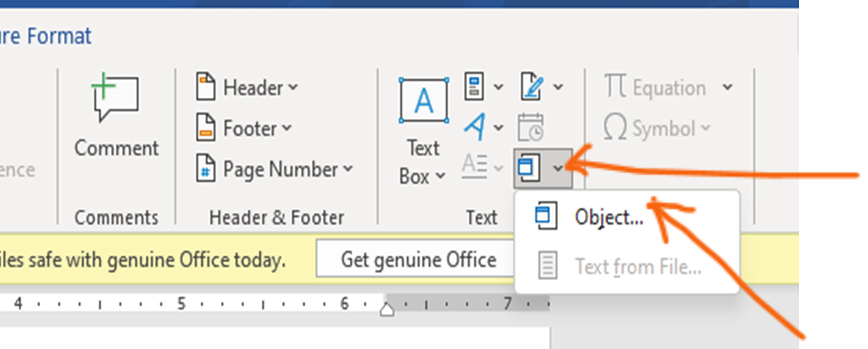This screenshot has height=349, width=868.
Task: Click the right indent marker on ruler
Action: [387, 308]
